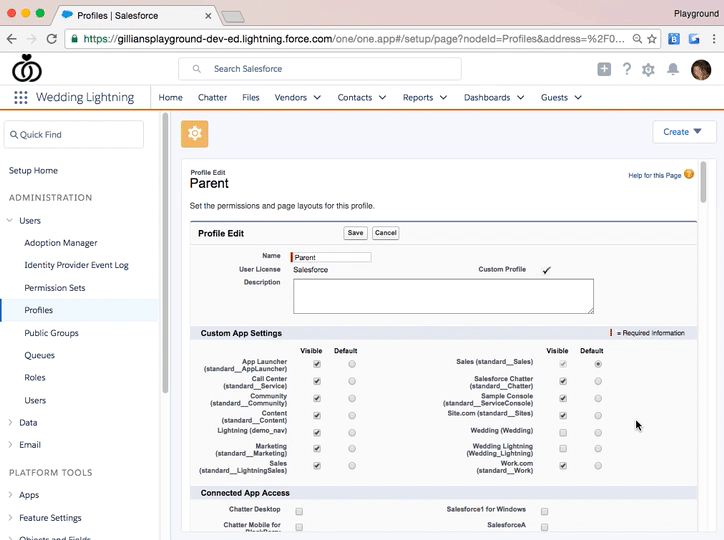Open the App Launcher grid icon
The height and width of the screenshot is (540, 724).
tap(21, 97)
